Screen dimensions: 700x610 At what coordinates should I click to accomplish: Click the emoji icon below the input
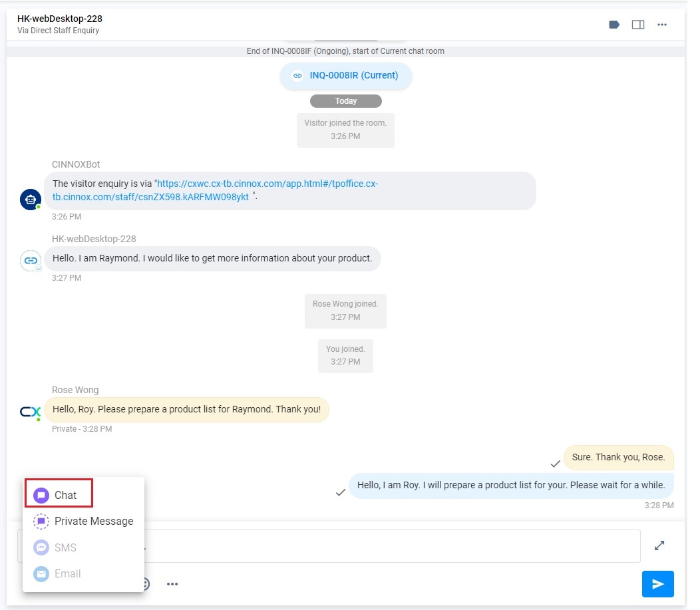click(x=146, y=583)
